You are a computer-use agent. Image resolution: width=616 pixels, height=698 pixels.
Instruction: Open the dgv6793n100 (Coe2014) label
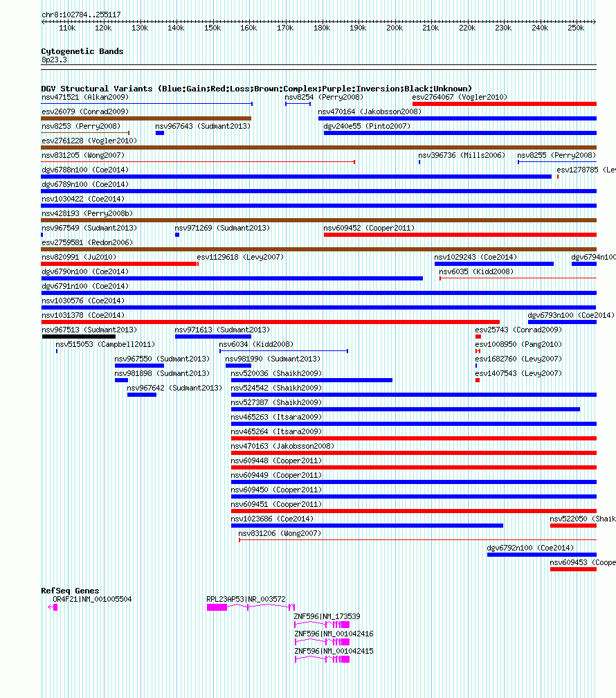tap(571, 315)
